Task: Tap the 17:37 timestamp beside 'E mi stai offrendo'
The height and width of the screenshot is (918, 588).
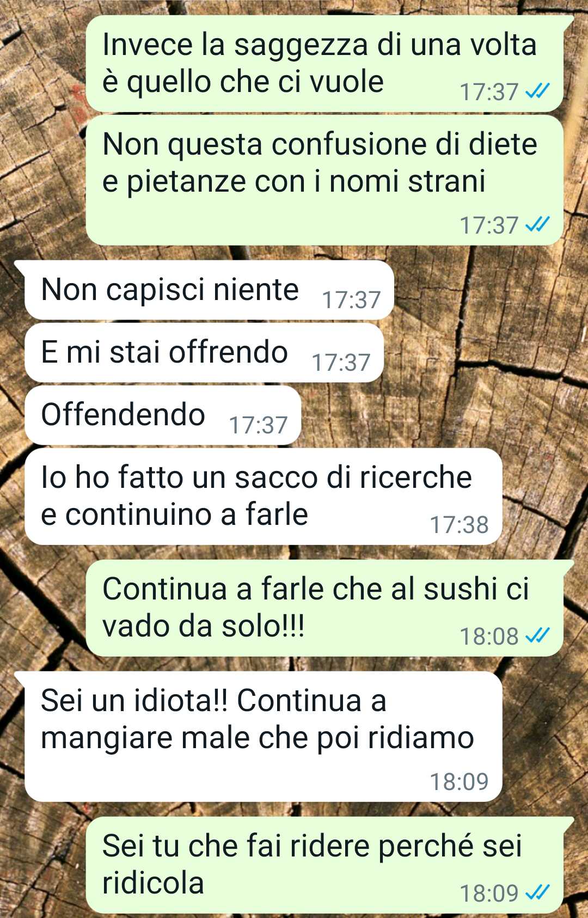Action: (x=341, y=363)
